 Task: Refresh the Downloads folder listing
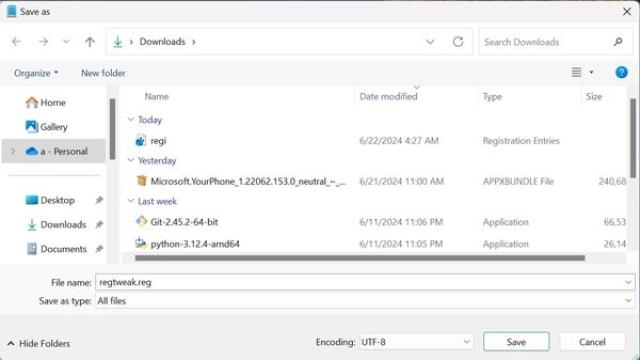(x=458, y=42)
